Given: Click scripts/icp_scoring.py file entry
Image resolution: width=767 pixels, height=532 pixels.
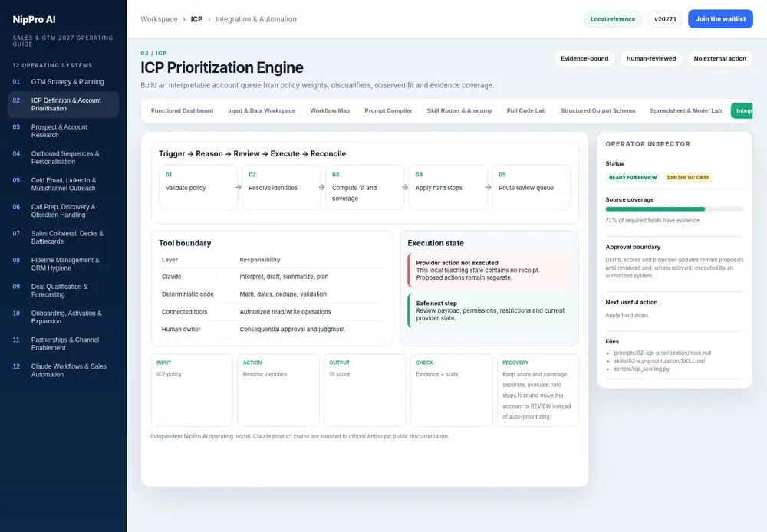Looking at the screenshot, I should (x=641, y=369).
